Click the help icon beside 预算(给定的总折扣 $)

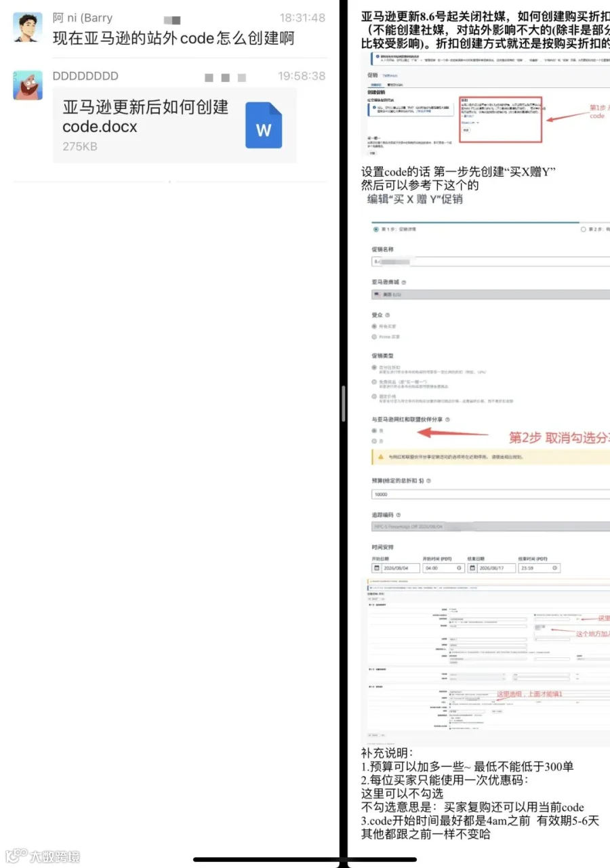[x=429, y=480]
